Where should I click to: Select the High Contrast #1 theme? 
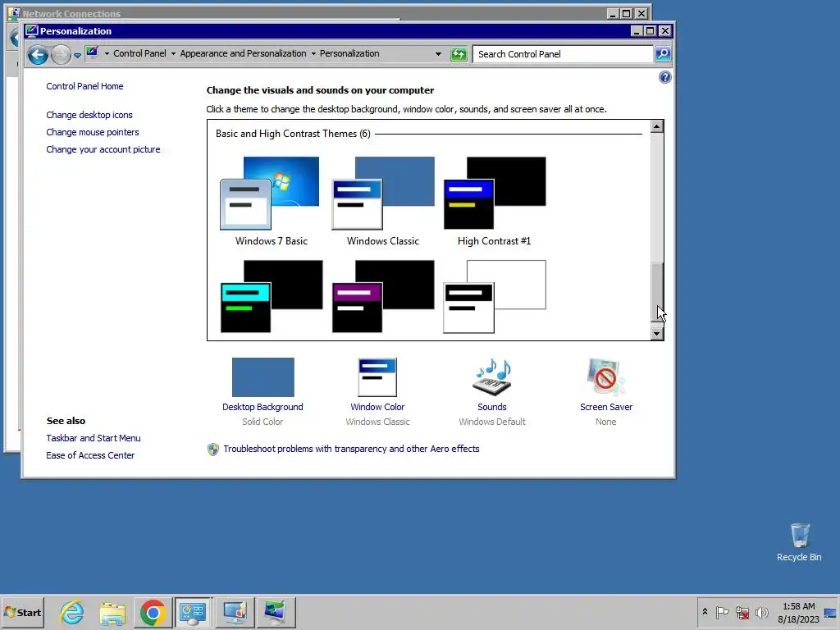point(494,201)
